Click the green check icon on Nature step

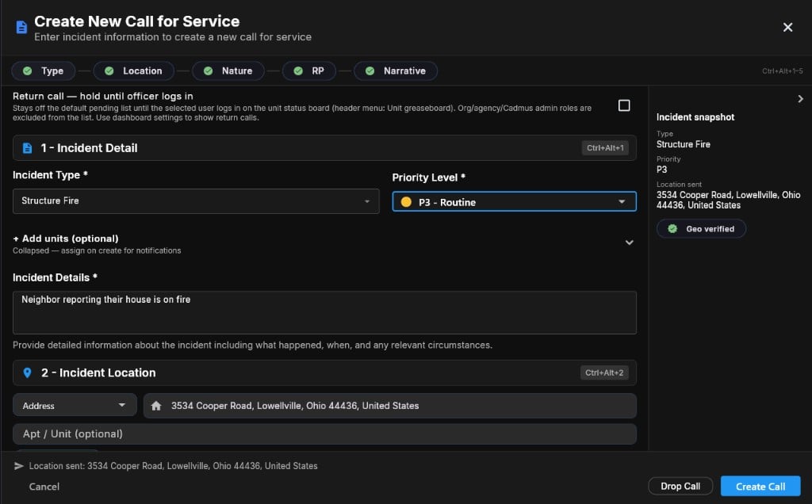coord(209,71)
